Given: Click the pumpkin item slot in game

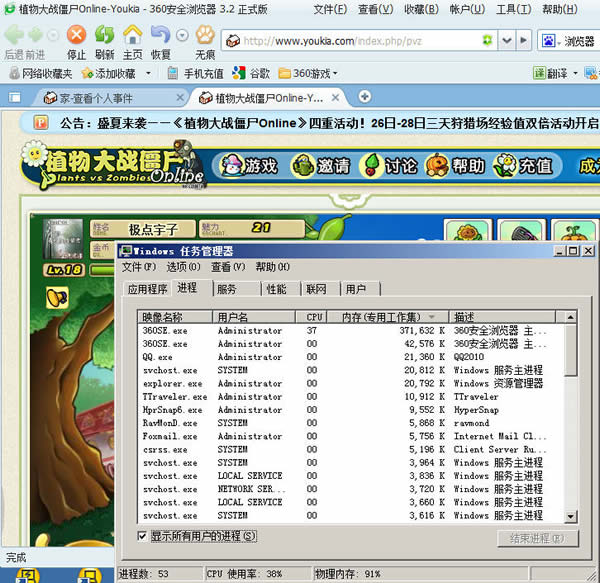Looking at the screenshot, I should (574, 230).
